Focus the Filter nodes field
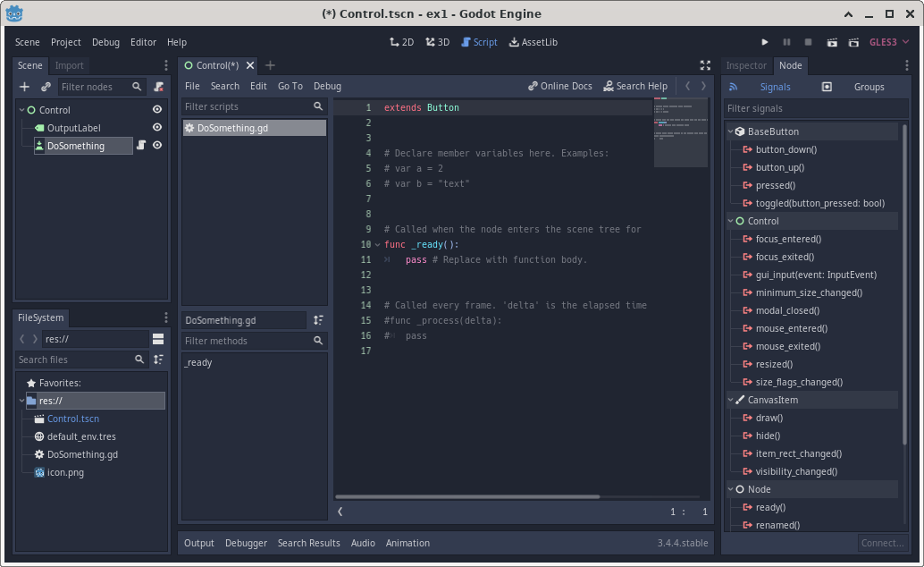 pos(101,87)
